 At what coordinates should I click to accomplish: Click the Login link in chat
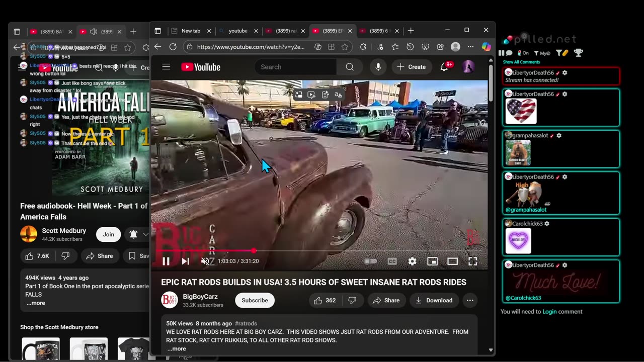pyautogui.click(x=549, y=312)
